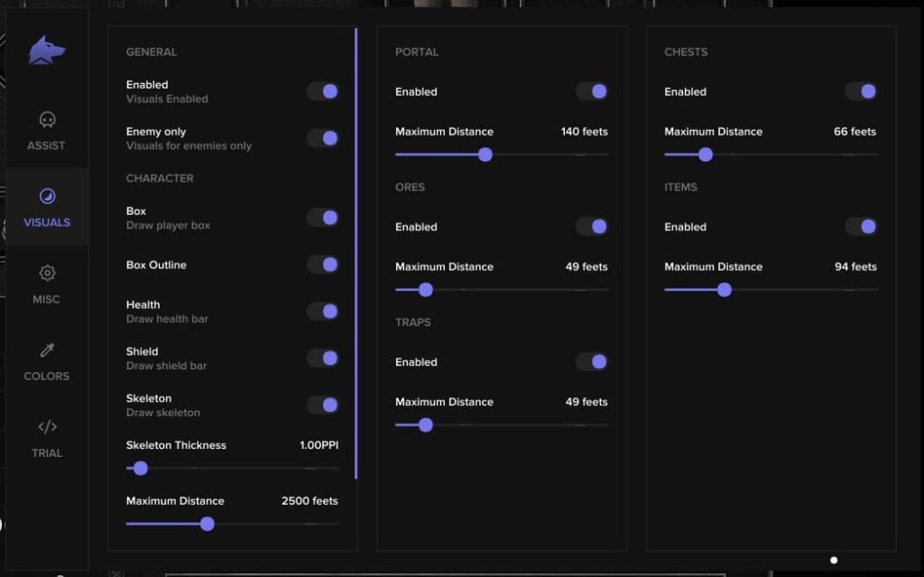Disable the Visuals Enabled toggle
Screen dimensions: 924x577
click(323, 91)
